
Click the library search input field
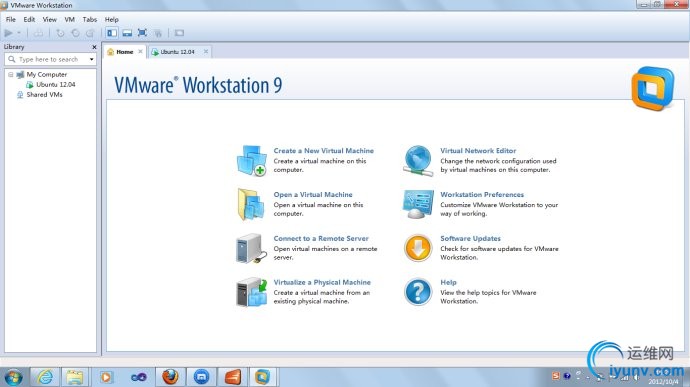48,59
